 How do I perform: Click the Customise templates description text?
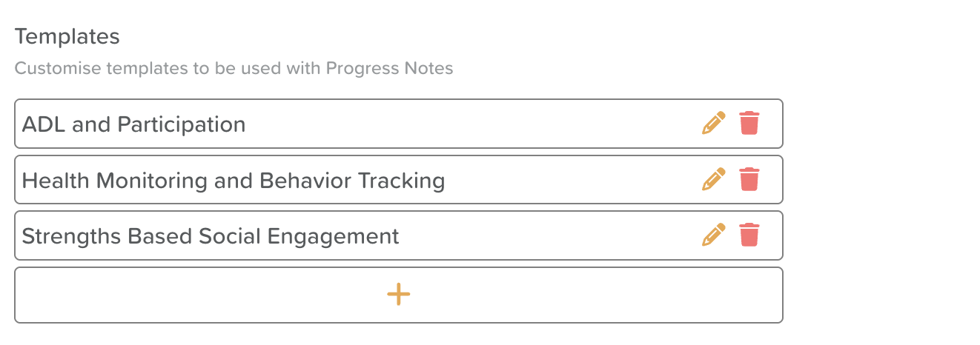click(148, 69)
